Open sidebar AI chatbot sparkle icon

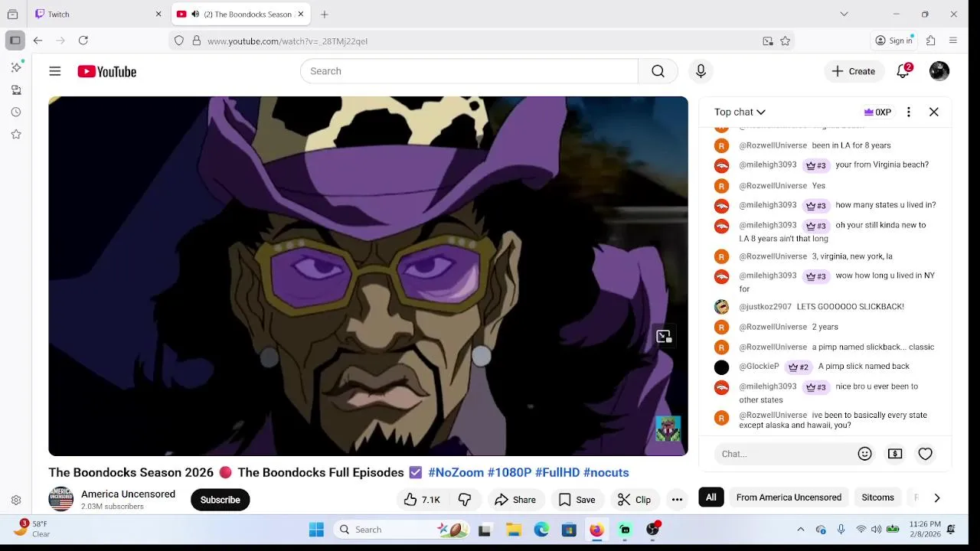pyautogui.click(x=16, y=67)
